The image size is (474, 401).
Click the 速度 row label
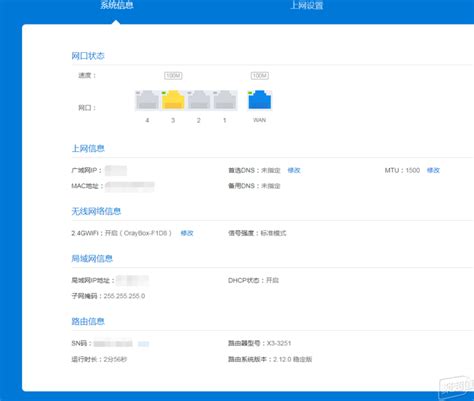point(87,76)
